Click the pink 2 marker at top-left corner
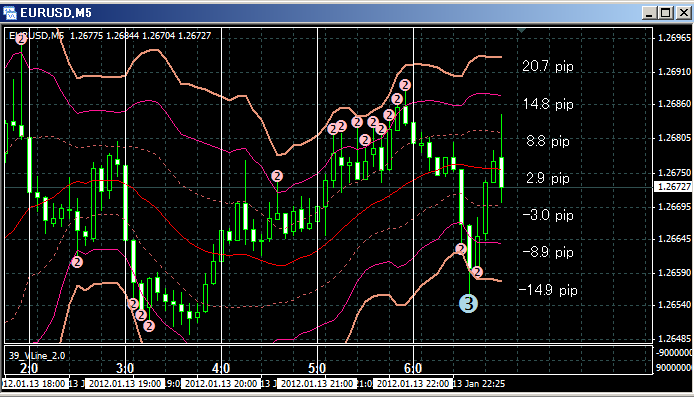694x397 pixels. pos(21,39)
